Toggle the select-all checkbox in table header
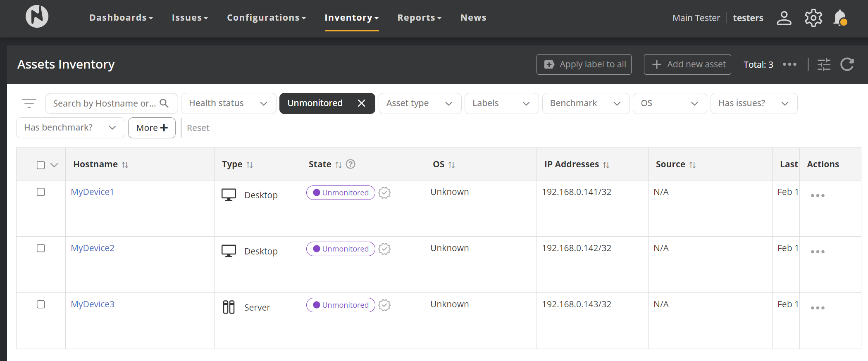The image size is (868, 361). [41, 165]
